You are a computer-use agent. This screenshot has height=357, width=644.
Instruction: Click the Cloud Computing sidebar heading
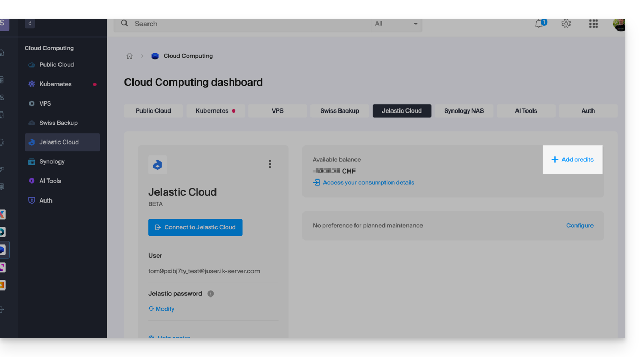coord(49,48)
